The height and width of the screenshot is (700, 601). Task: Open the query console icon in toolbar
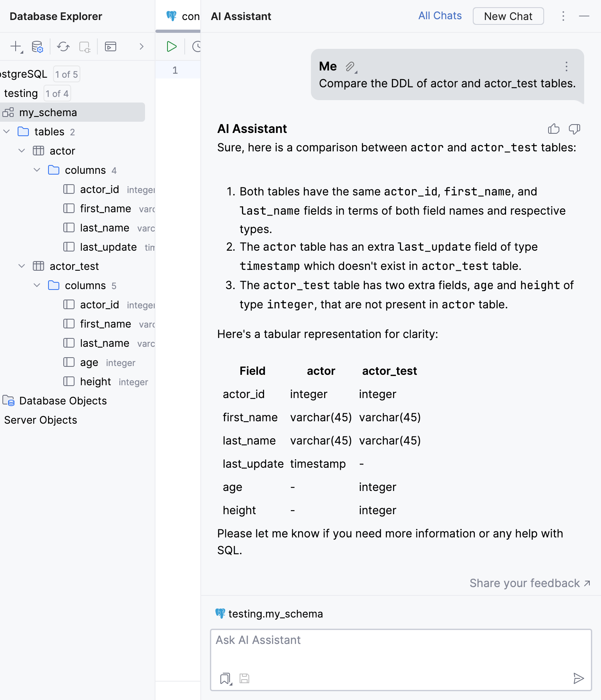111,46
